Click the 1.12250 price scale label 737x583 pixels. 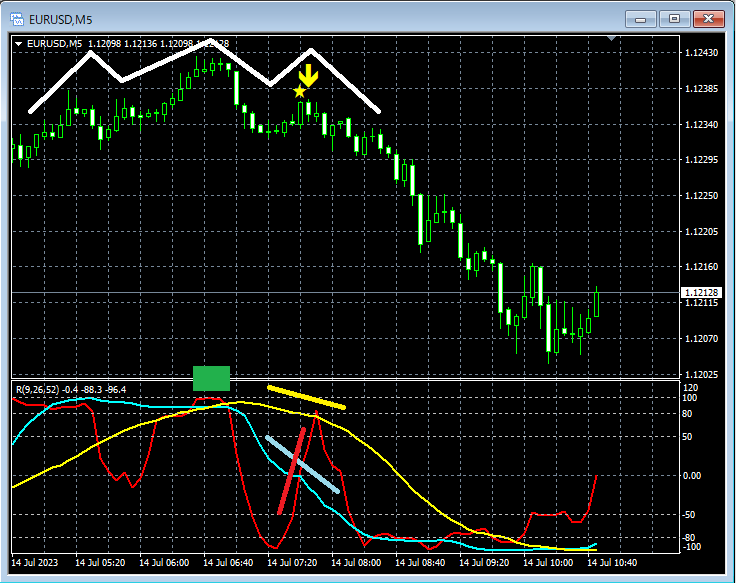[701, 196]
